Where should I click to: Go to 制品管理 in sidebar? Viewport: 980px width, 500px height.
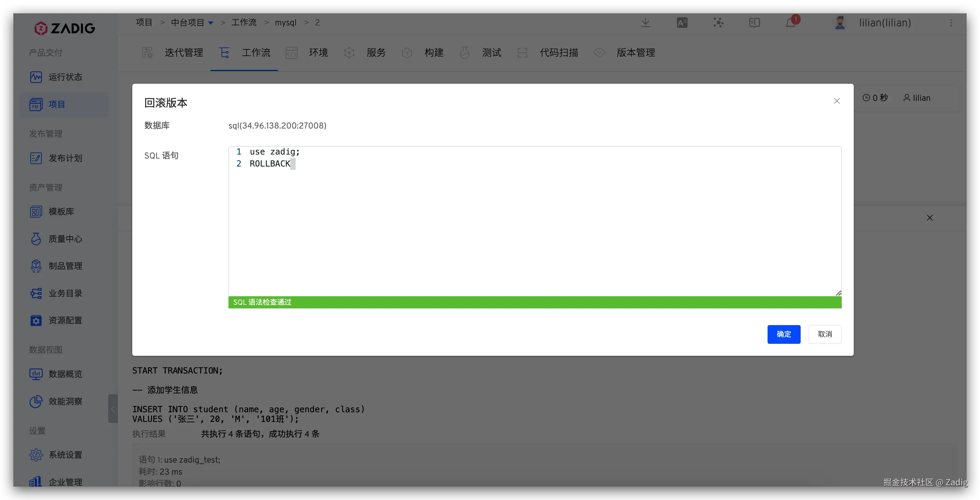65,266
